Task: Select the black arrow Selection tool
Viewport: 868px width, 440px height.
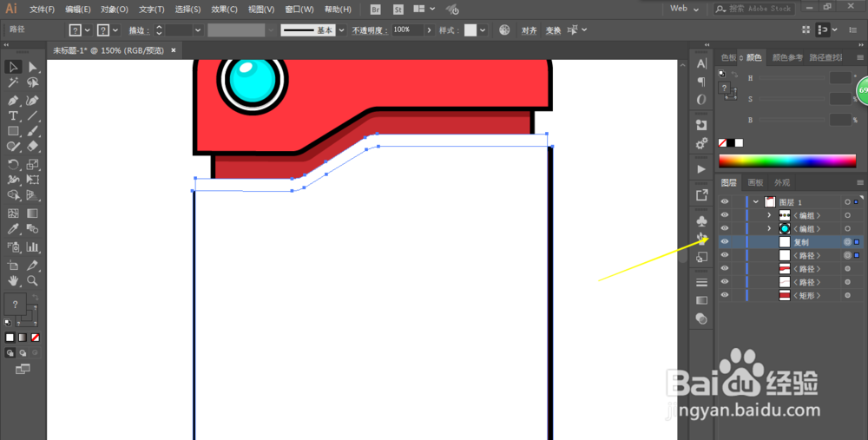Action: tap(13, 67)
